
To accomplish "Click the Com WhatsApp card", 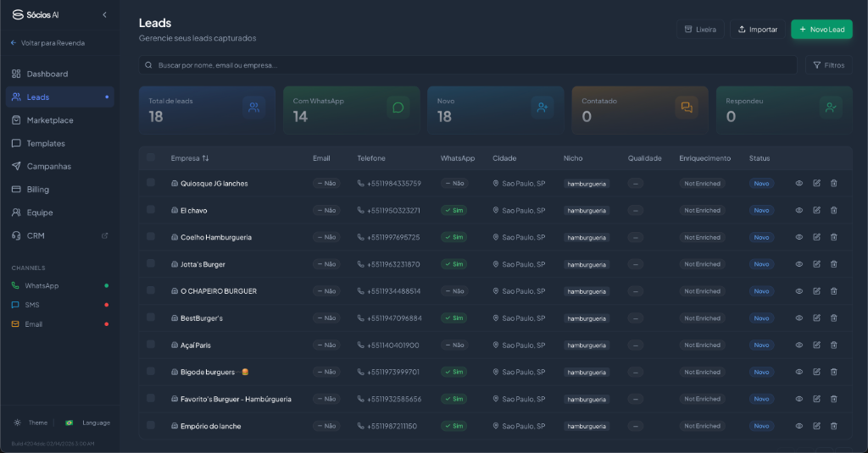I will (352, 110).
